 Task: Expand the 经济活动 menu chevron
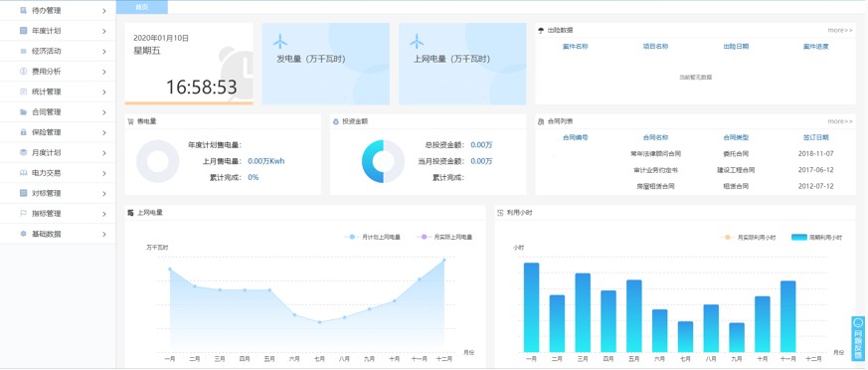(x=104, y=51)
